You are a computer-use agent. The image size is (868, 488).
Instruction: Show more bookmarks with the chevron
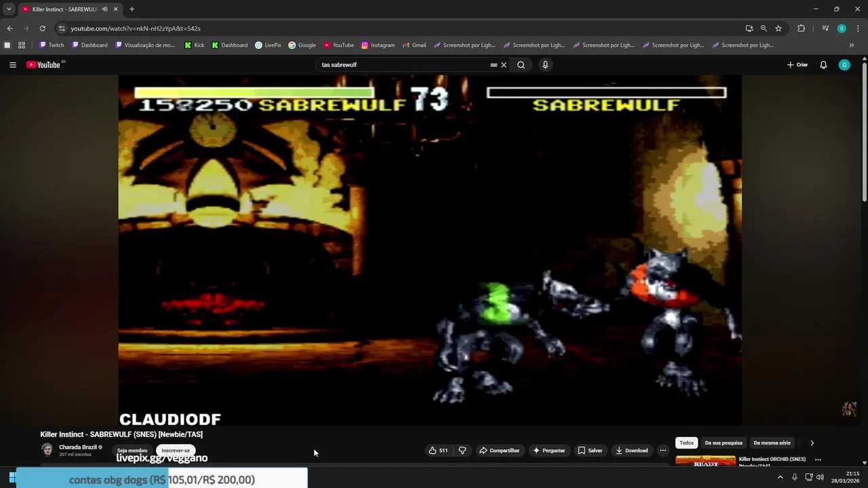[x=852, y=45]
